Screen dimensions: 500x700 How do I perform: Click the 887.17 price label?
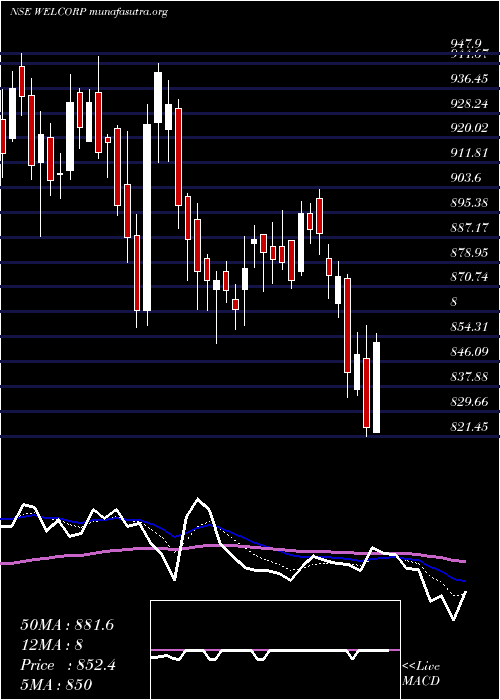pos(469,228)
